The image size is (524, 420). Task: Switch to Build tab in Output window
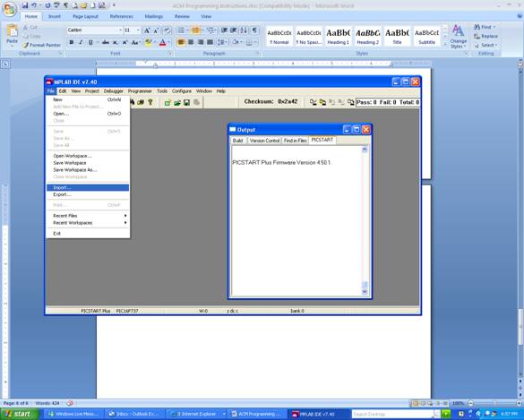point(237,141)
